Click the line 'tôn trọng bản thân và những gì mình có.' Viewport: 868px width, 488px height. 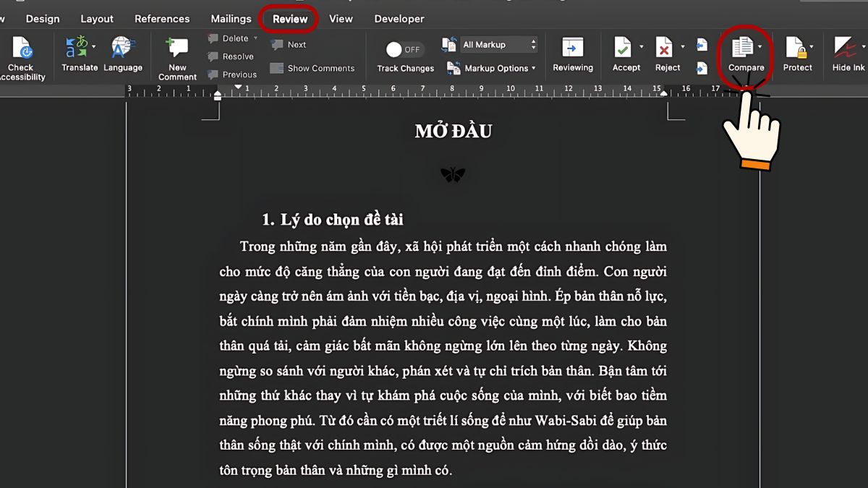click(336, 471)
